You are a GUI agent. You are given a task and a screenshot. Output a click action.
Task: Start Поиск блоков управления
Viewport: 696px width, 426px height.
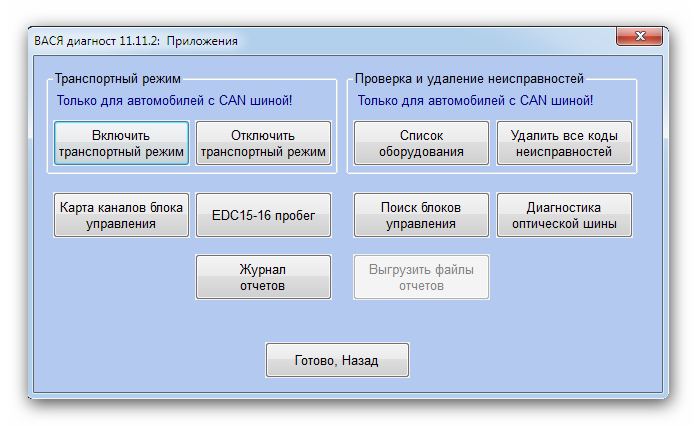[x=421, y=215]
